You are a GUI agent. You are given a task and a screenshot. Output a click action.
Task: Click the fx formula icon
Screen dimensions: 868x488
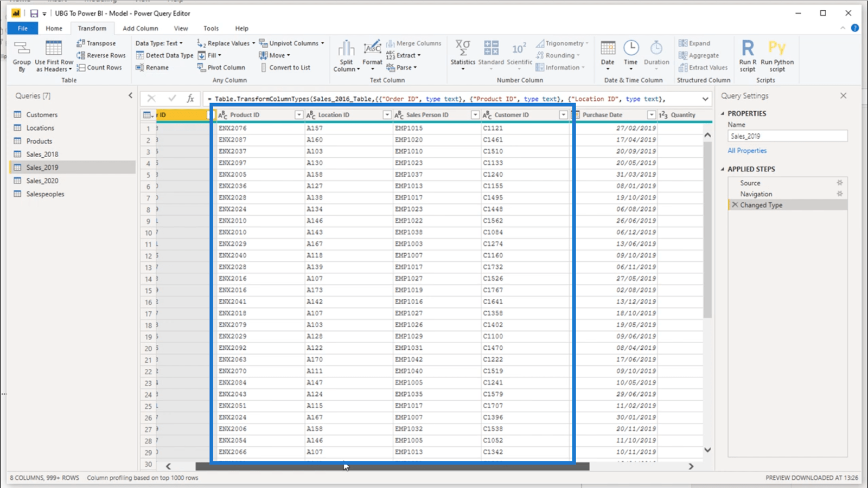tap(190, 99)
